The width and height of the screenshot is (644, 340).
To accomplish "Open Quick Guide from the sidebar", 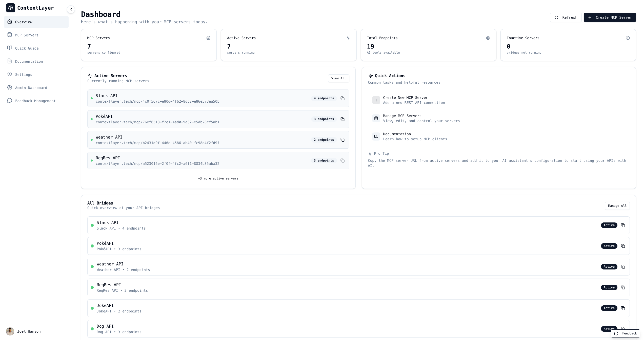I will (27, 48).
